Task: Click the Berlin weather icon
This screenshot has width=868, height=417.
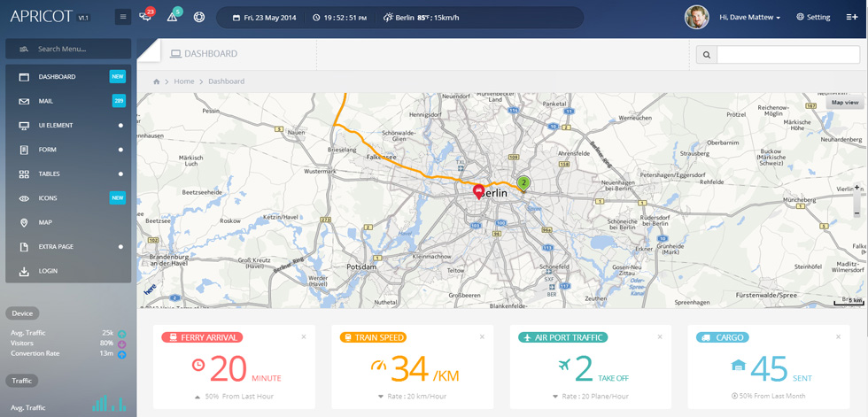Action: (x=389, y=17)
